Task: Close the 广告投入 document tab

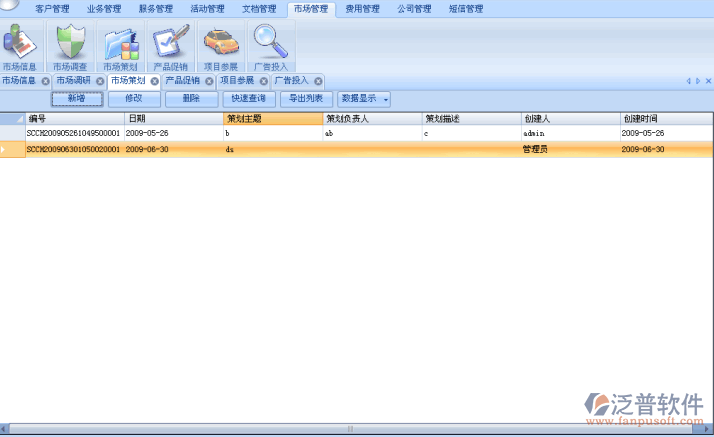Action: 318,81
